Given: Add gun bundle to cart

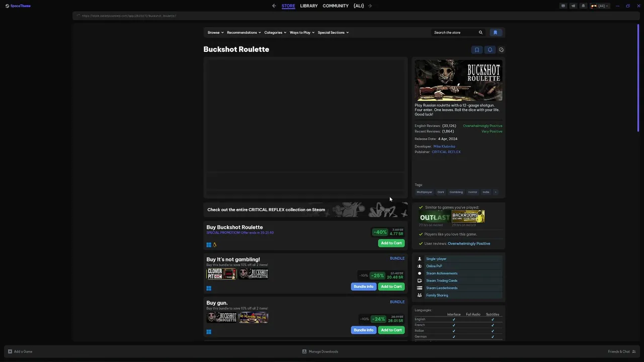Looking at the screenshot, I should (x=391, y=330).
